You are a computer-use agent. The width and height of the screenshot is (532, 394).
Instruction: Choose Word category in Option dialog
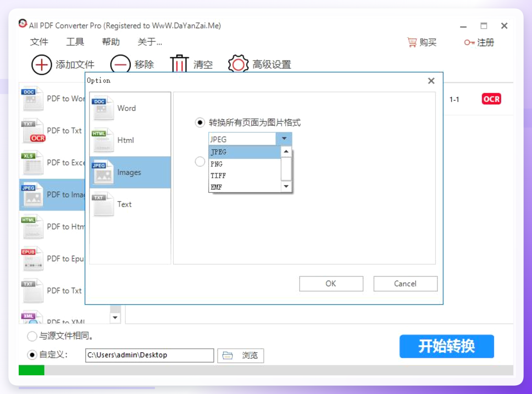pos(130,108)
